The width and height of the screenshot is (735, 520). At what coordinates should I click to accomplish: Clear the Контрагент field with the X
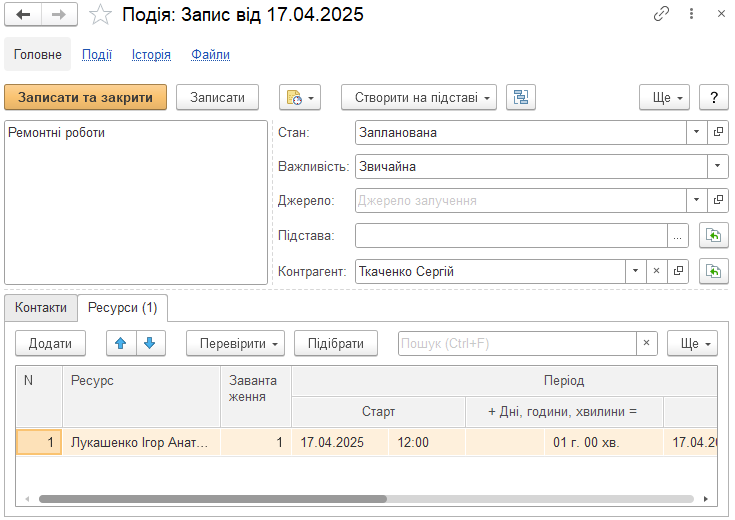[657, 271]
